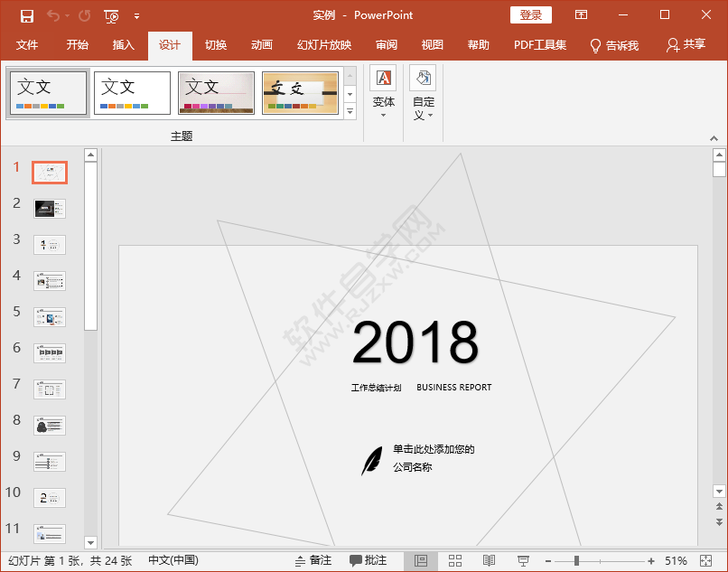Screen dimensions: 728x572
Task: Start slideshow from beginning icon
Action: (x=111, y=16)
